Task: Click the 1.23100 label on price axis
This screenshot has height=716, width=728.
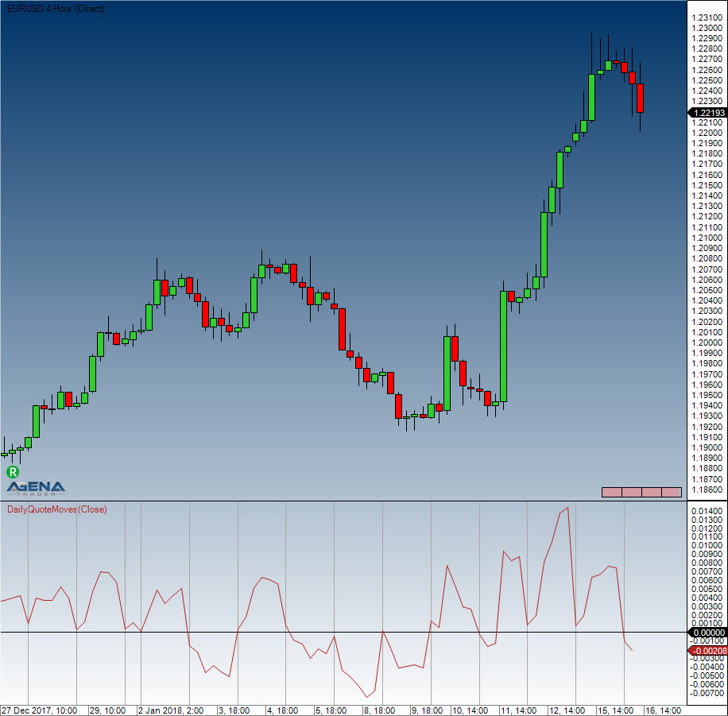Action: (x=707, y=17)
